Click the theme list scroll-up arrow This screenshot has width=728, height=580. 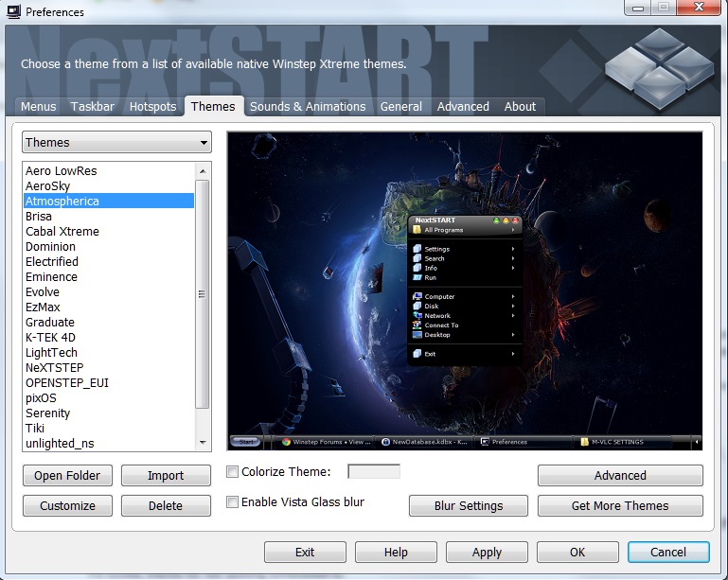tap(203, 170)
